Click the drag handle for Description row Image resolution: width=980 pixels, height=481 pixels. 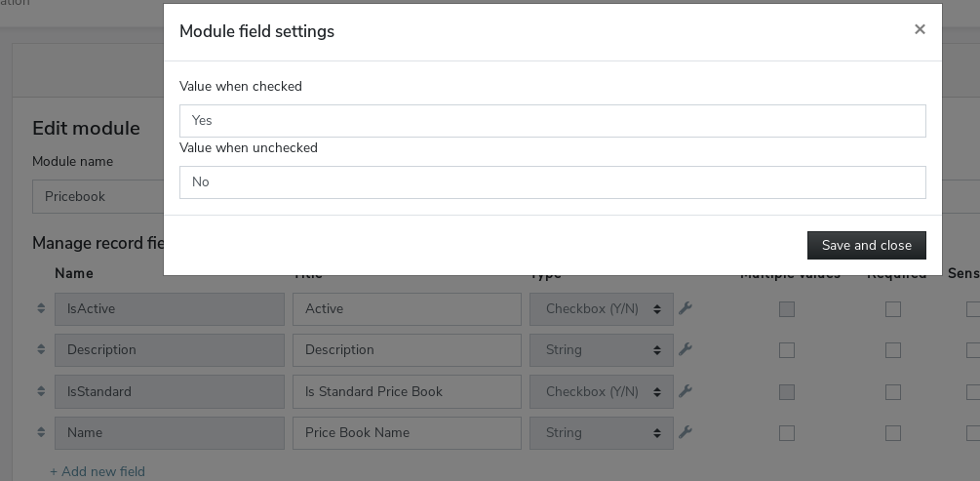click(x=41, y=349)
